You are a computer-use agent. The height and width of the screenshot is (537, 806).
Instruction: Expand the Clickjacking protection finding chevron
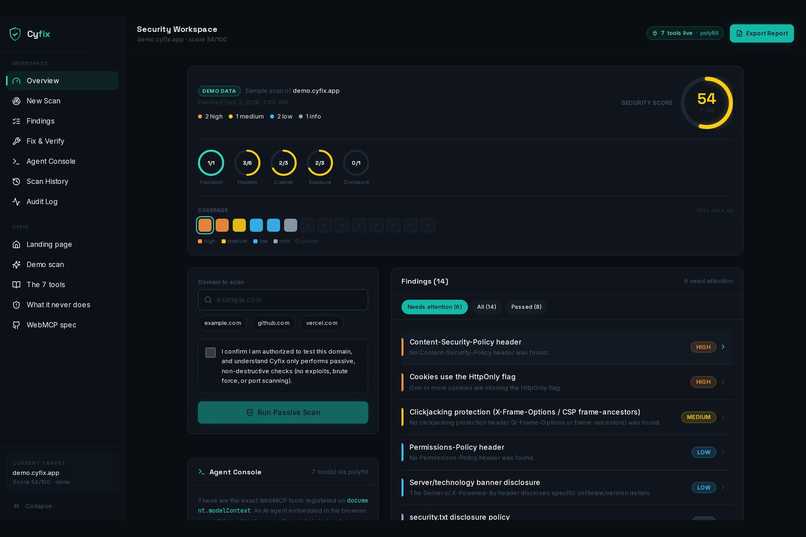(x=723, y=417)
